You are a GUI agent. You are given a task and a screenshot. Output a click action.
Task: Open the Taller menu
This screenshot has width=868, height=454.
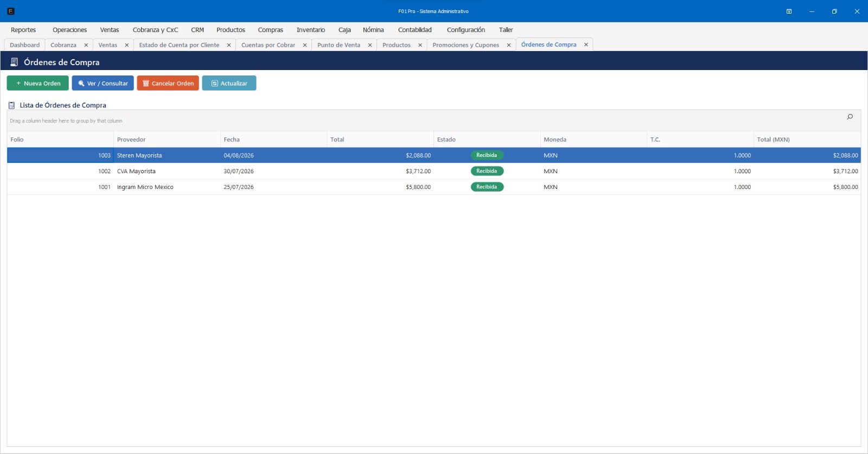coord(506,30)
